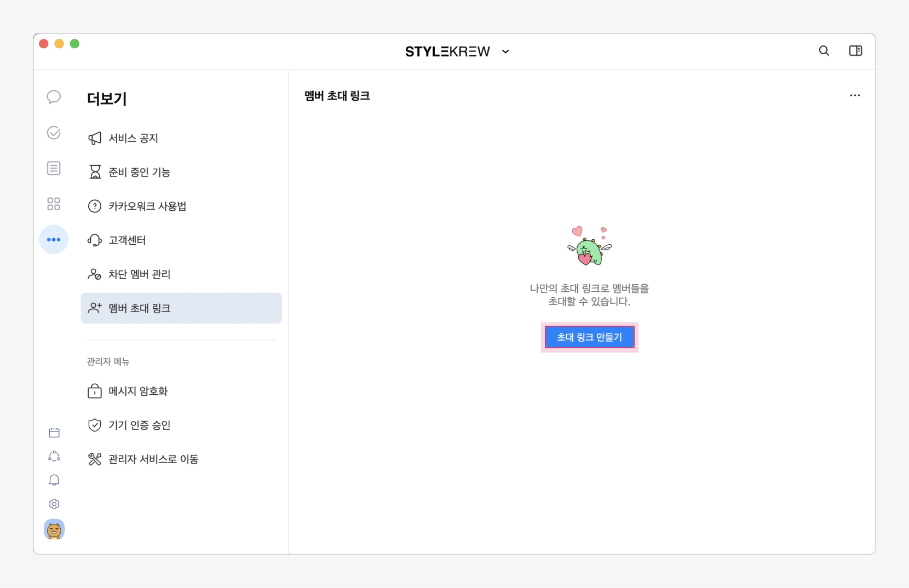The width and height of the screenshot is (909, 588).
Task: Open the calendar icon in sidebar
Action: (x=54, y=433)
